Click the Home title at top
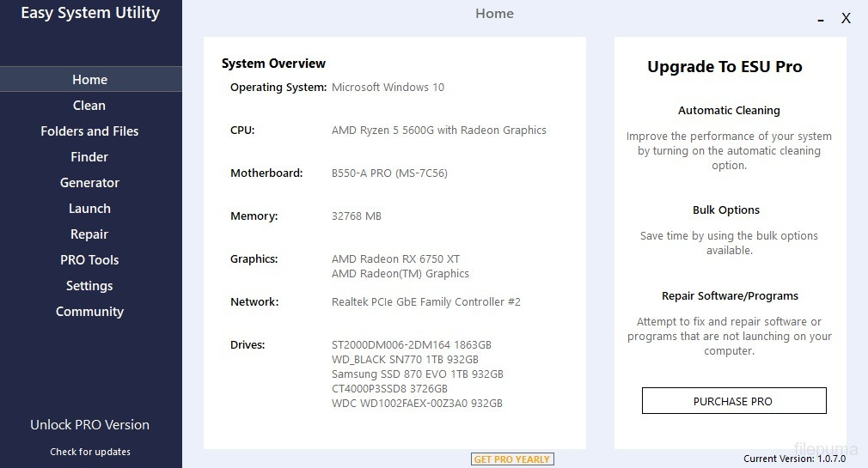The image size is (868, 468). (494, 14)
